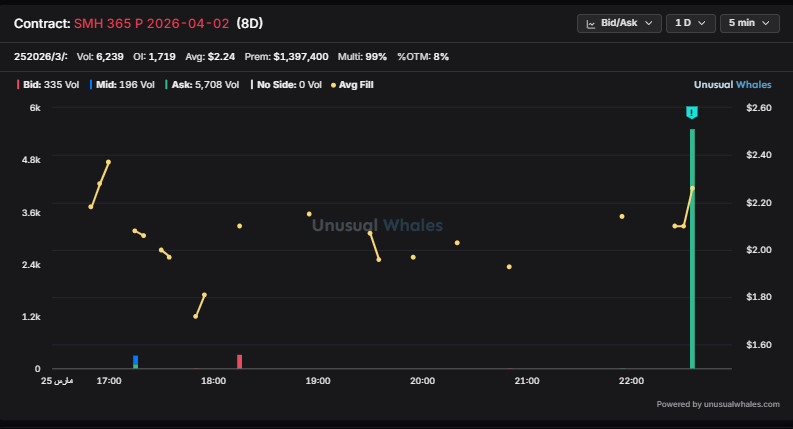The height and width of the screenshot is (429, 793).
Task: Click the 18:00 time axis label
Action: [x=213, y=381]
